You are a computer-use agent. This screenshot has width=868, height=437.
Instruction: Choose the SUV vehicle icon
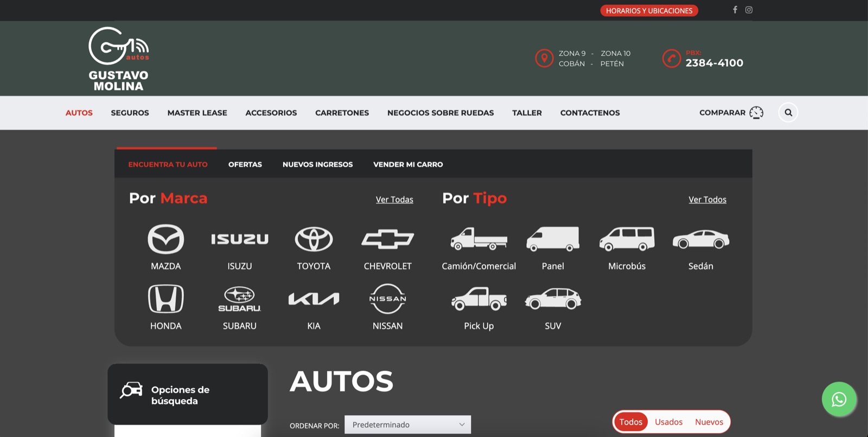pyautogui.click(x=553, y=299)
